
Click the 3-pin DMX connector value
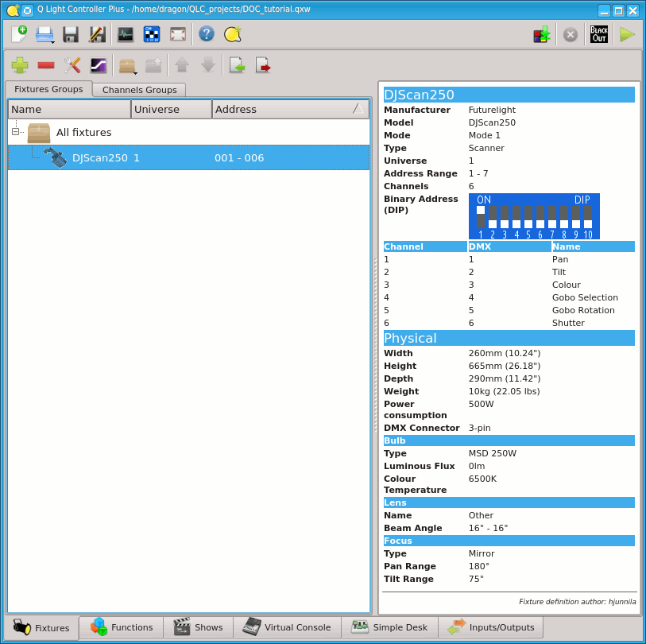pos(480,428)
